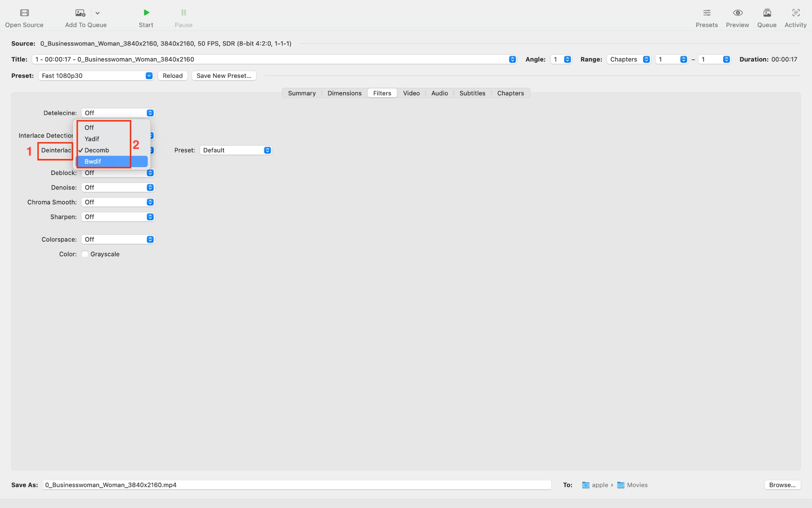812x508 pixels.
Task: Select Bwdif in the deinterlace menu
Action: pos(93,162)
